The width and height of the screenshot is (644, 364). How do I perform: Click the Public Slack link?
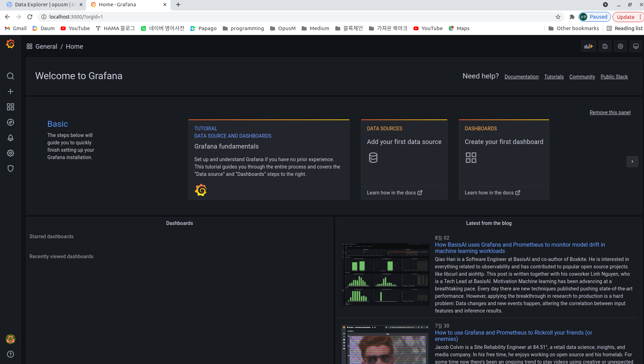coord(614,77)
